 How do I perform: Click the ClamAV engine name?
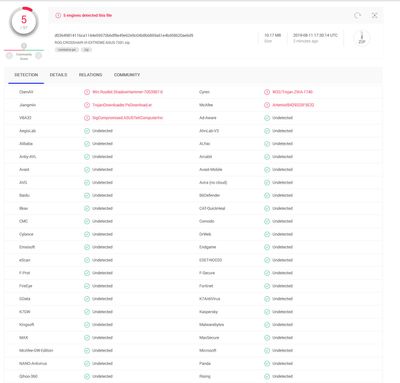(26, 92)
